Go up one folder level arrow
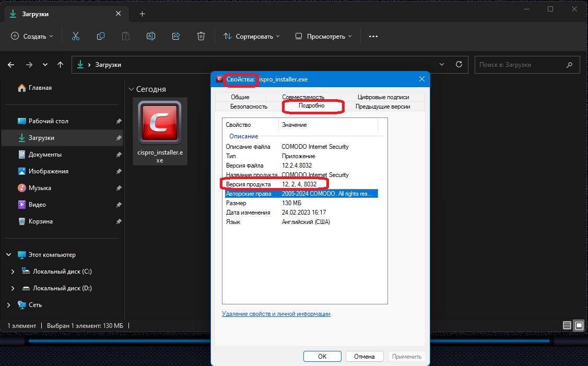Screen dimensions: 588x366 61,65
